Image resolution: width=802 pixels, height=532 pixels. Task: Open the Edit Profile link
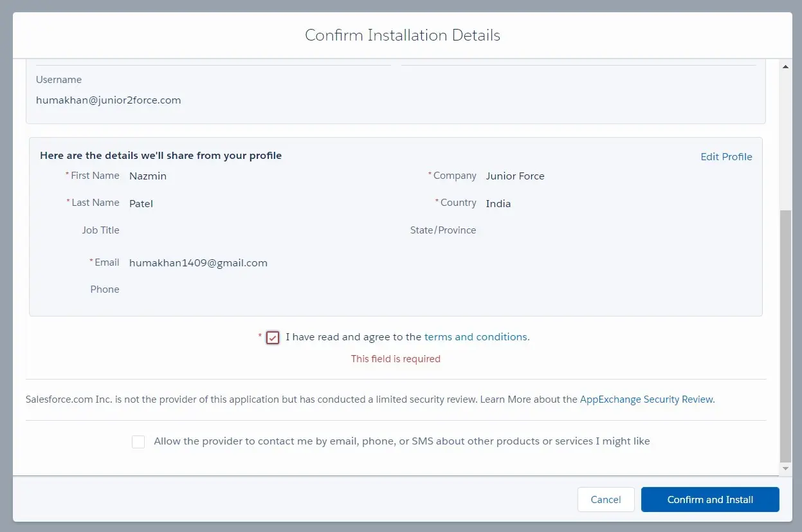[x=726, y=157]
